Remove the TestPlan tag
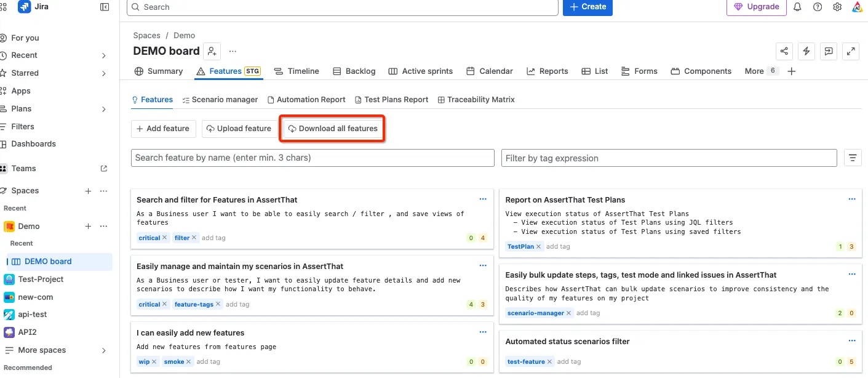 tap(539, 246)
